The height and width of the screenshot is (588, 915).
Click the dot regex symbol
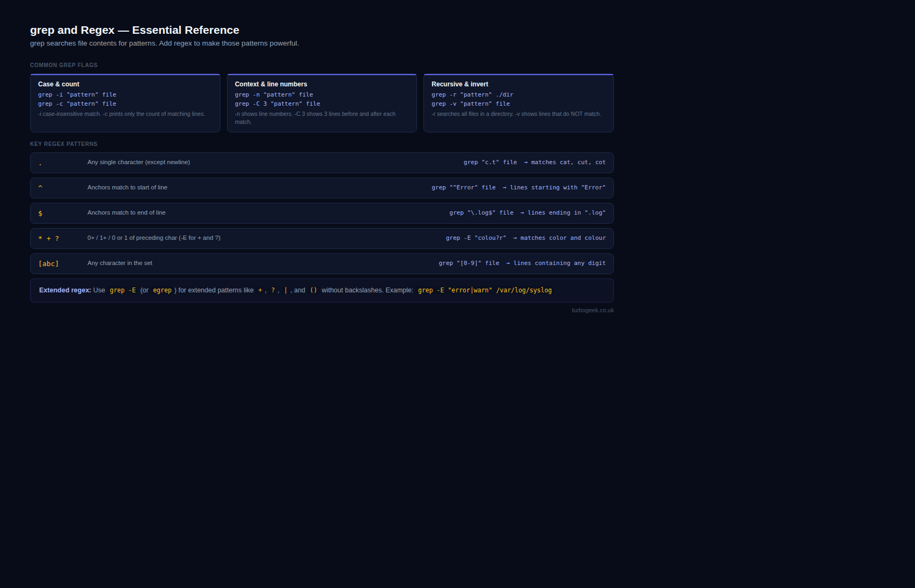click(x=40, y=163)
